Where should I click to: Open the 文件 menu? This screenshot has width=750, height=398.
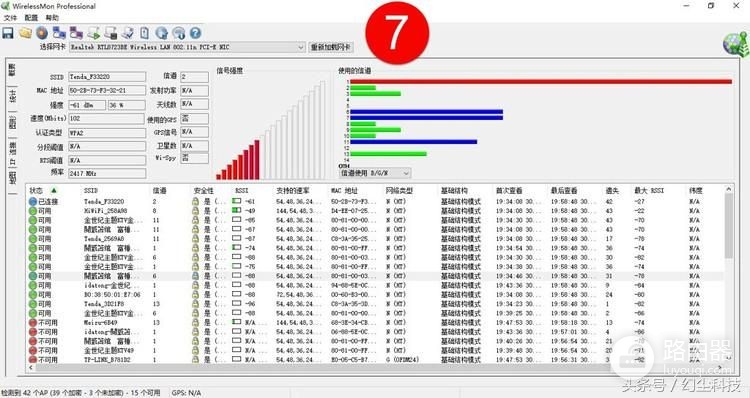pyautogui.click(x=10, y=18)
